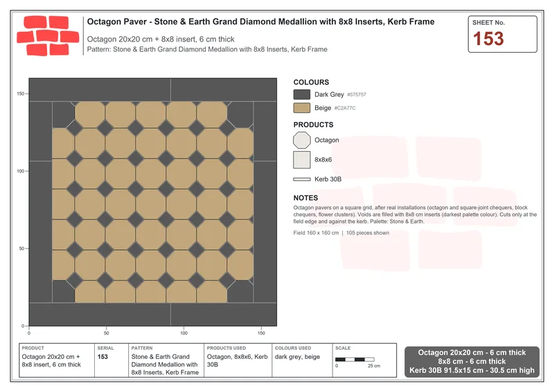Click 'Kerb 30B 91.5x15 cm - 30.5 cm high' line
The height and width of the screenshot is (392, 554).
pyautogui.click(x=472, y=371)
